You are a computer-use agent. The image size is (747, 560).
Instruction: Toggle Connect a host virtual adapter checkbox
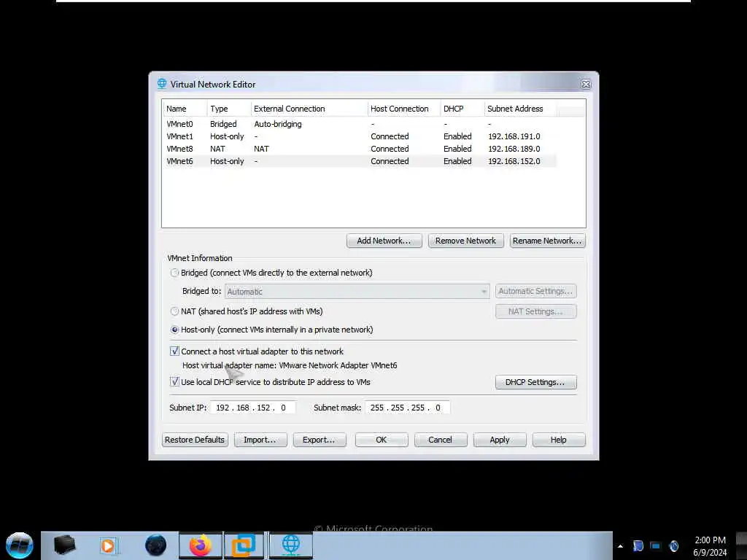(x=175, y=351)
